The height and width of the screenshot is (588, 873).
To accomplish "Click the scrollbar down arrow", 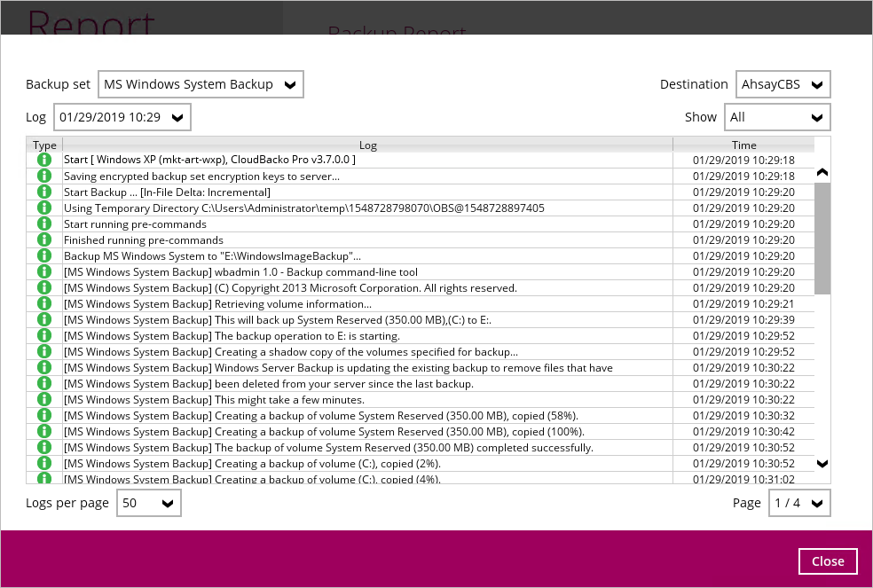I will point(822,463).
